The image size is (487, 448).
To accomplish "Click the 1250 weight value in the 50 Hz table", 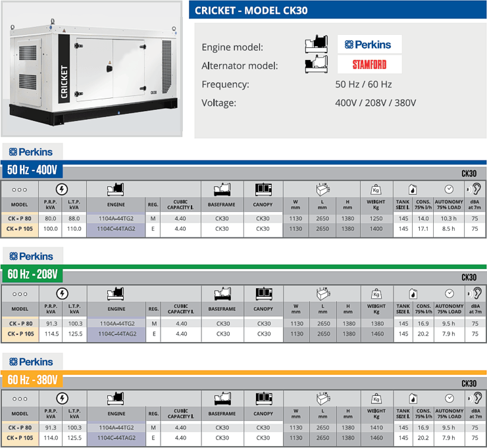I will click(376, 218).
